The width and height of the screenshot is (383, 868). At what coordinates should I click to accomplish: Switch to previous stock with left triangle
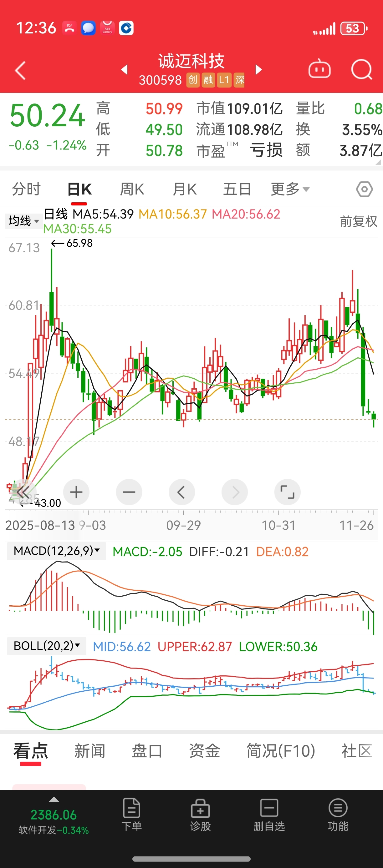coord(125,69)
